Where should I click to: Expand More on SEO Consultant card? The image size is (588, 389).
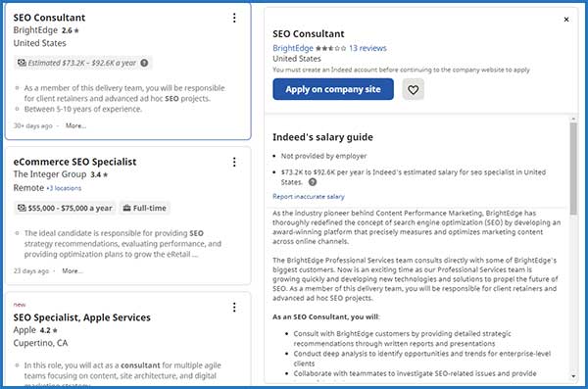pos(75,125)
